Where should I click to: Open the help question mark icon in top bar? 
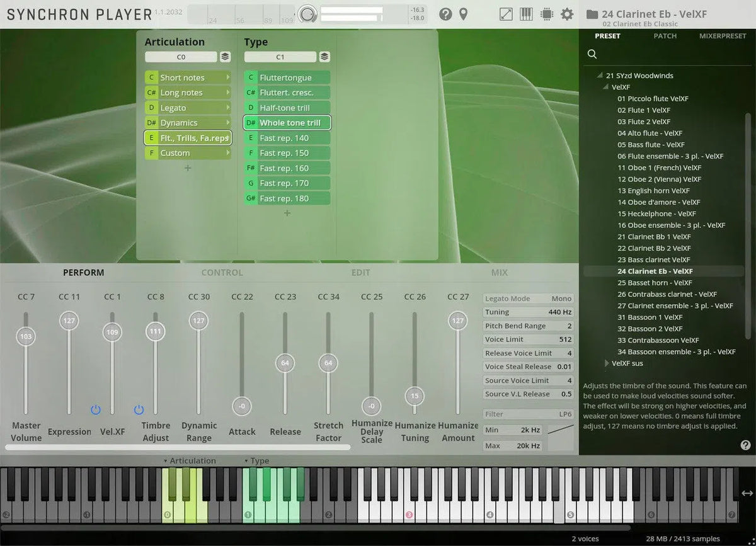click(x=445, y=14)
